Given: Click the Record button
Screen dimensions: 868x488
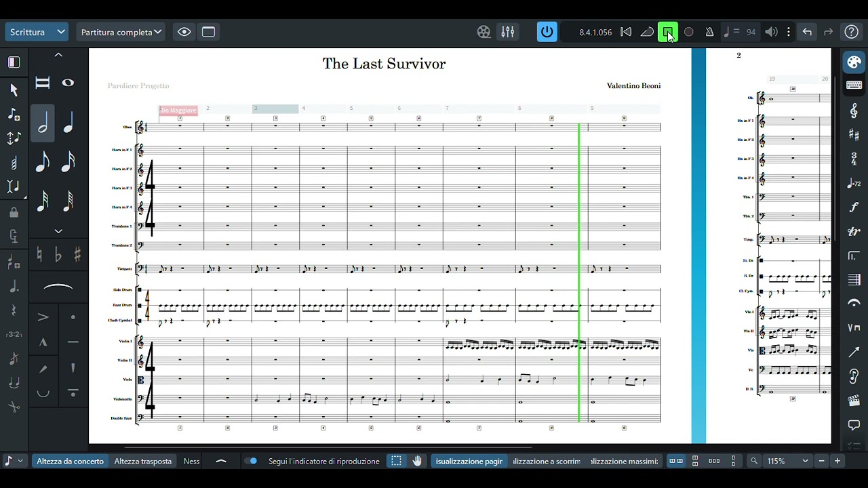Looking at the screenshot, I should [x=689, y=32].
